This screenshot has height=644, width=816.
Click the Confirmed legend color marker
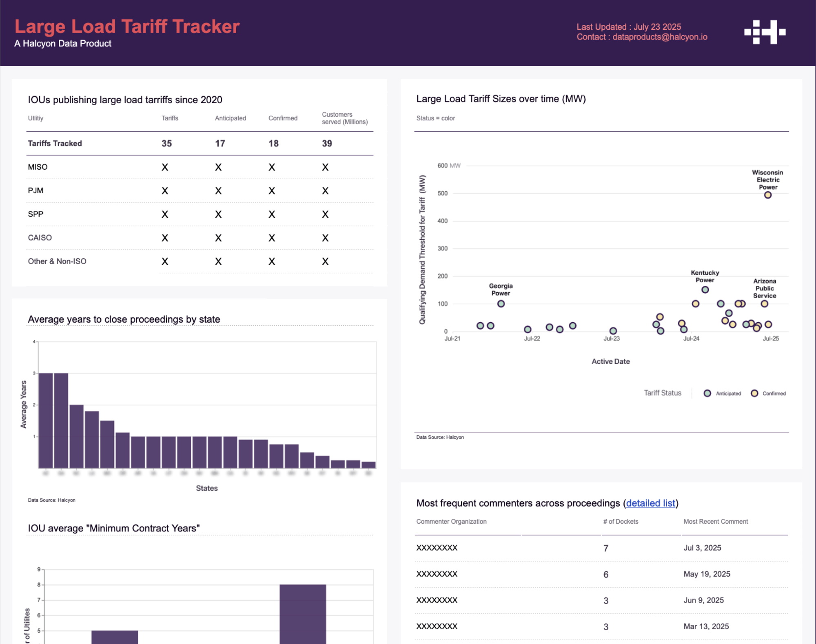tap(754, 393)
